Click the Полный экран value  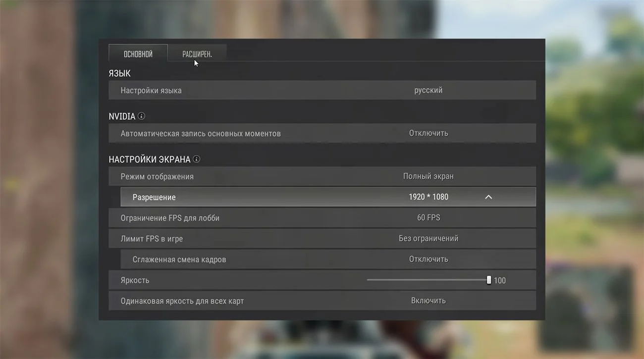429,176
